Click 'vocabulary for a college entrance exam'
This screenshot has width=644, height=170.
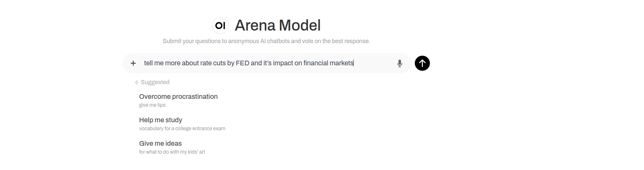pos(182,129)
